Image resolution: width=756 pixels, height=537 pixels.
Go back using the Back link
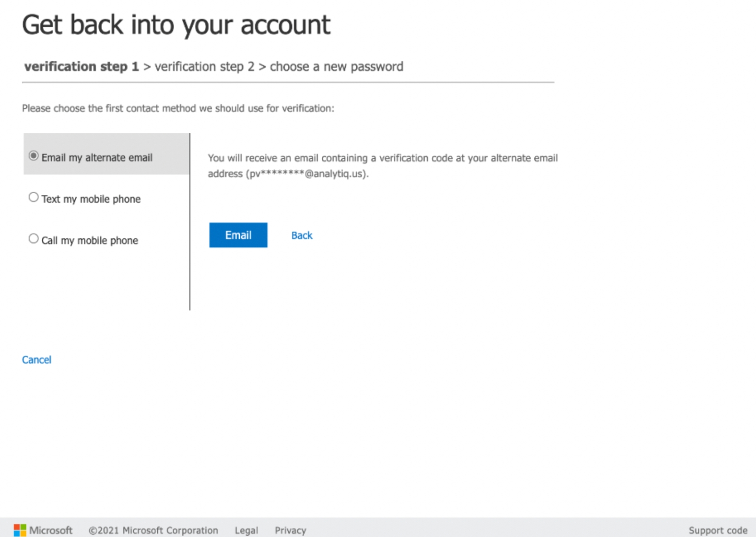pyautogui.click(x=302, y=235)
